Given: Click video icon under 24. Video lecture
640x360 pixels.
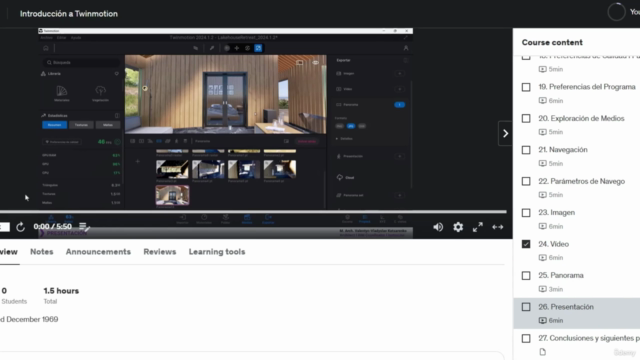Looking at the screenshot, I should (x=542, y=258).
